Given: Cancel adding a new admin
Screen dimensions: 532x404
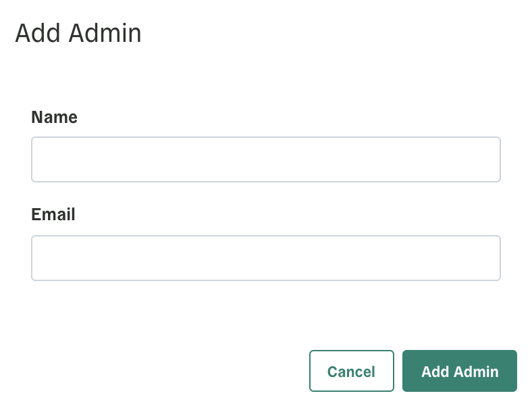Looking at the screenshot, I should pyautogui.click(x=352, y=371).
